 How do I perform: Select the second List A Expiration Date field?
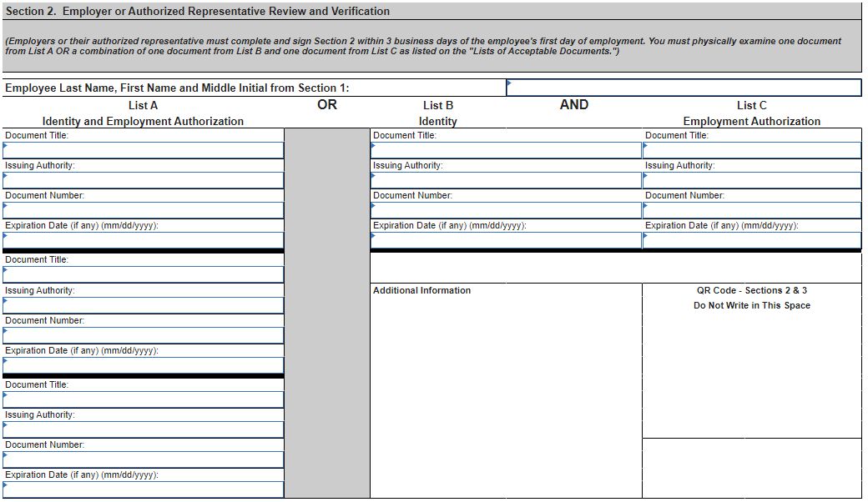click(142, 365)
